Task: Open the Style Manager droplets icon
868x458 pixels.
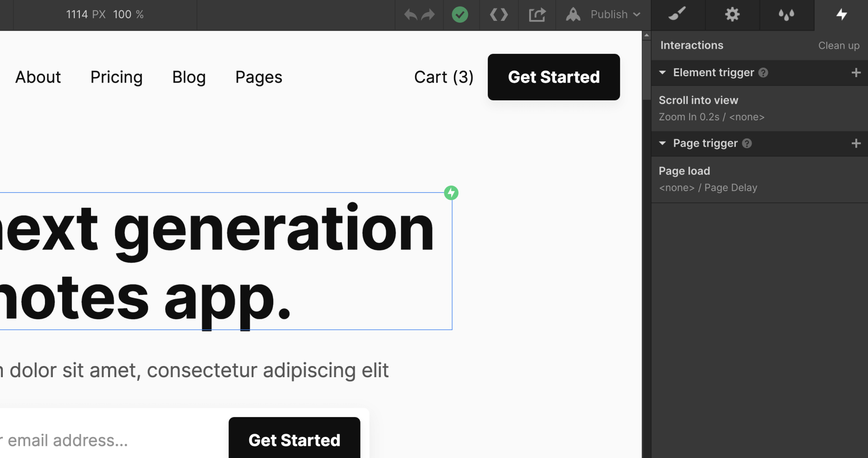Action: point(786,14)
